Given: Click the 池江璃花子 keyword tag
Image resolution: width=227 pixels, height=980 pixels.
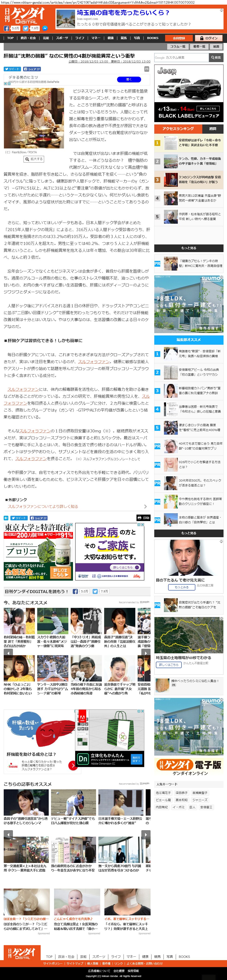Looking at the screenshot, I should [x=163, y=793].
